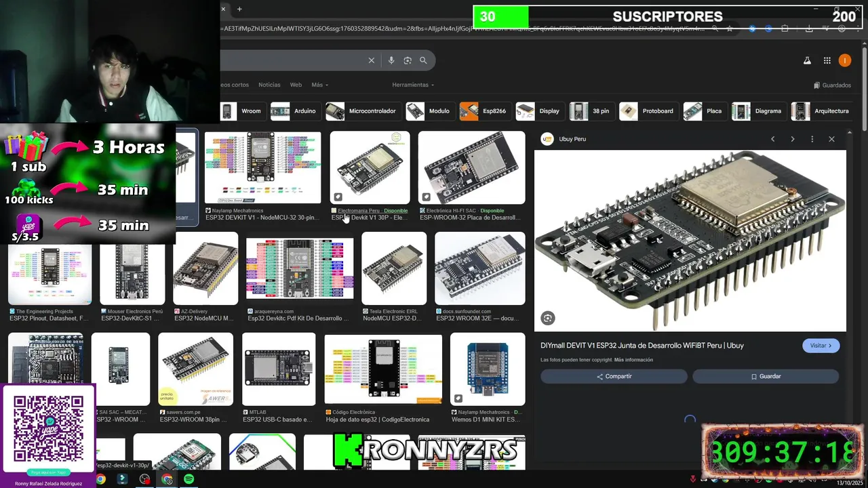The width and height of the screenshot is (868, 488).
Task: Open Spotify from taskbar
Action: point(189,479)
